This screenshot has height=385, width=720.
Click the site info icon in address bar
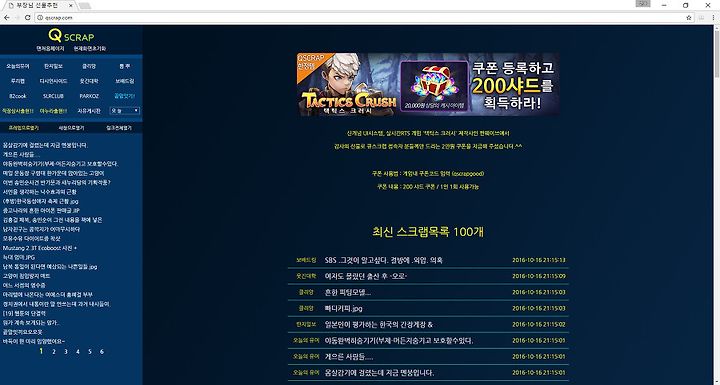(x=40, y=17)
